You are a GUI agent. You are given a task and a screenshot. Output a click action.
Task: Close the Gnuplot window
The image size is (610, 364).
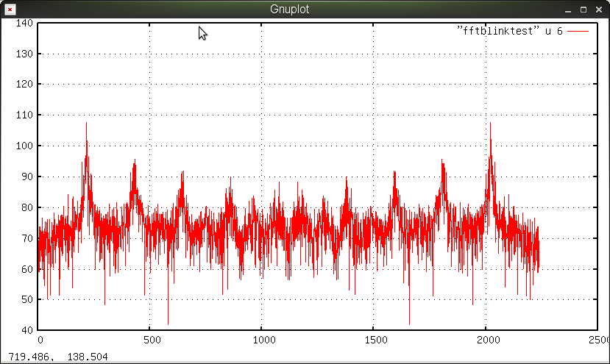pos(599,10)
